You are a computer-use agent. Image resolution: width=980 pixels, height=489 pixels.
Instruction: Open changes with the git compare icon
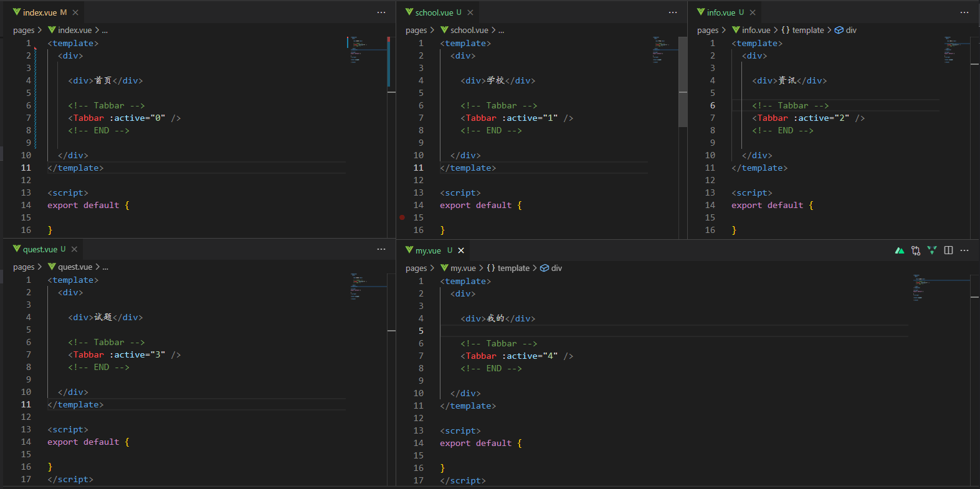[x=915, y=250]
